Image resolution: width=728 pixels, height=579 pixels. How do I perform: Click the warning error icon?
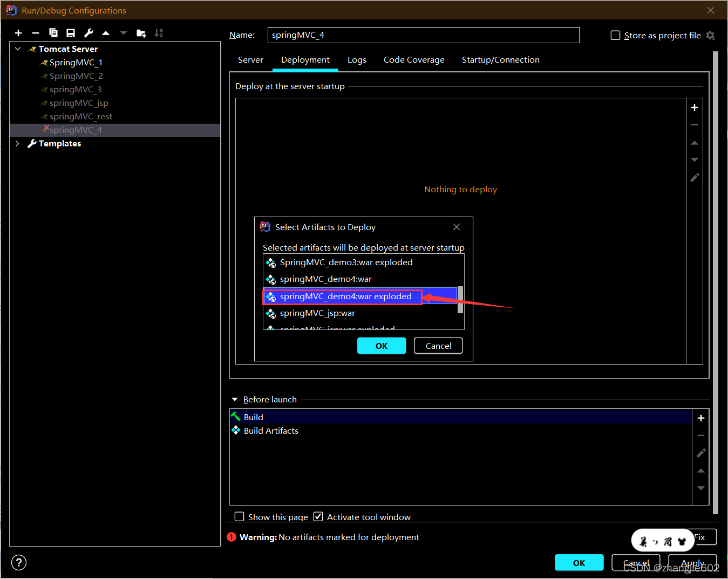232,537
